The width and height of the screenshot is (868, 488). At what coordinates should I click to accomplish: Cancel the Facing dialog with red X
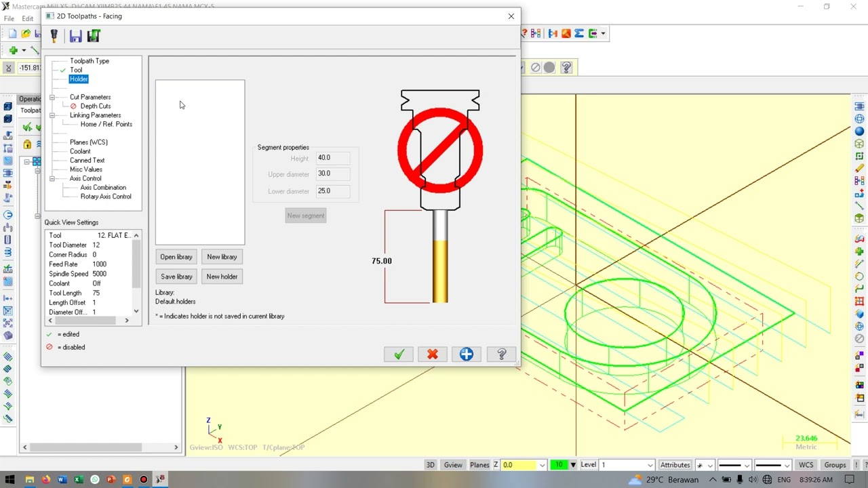click(433, 354)
